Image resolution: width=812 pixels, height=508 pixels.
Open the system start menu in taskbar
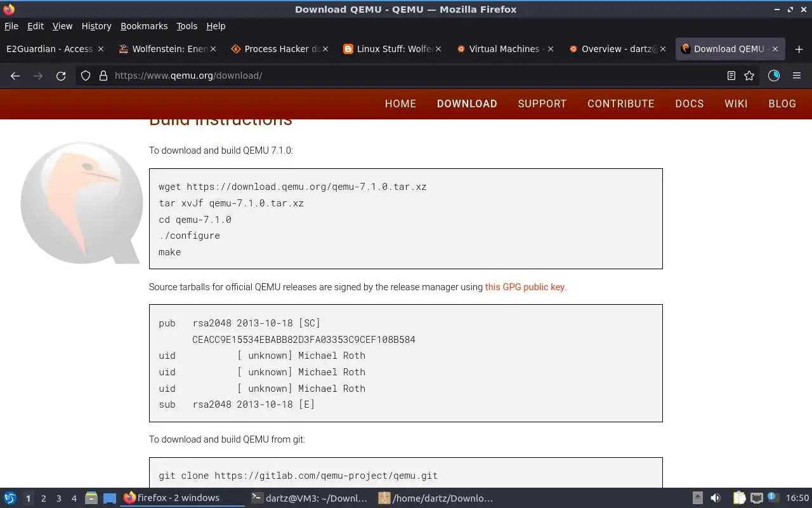point(10,498)
